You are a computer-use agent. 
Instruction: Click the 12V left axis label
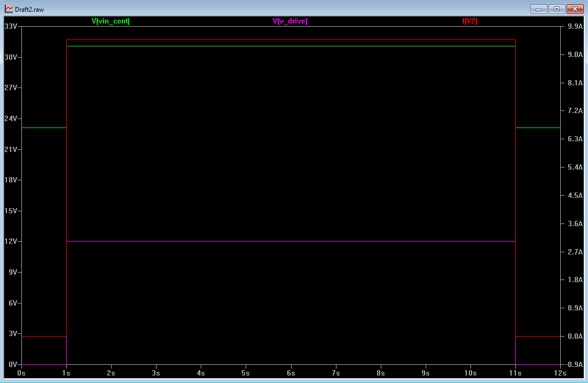(x=11, y=241)
